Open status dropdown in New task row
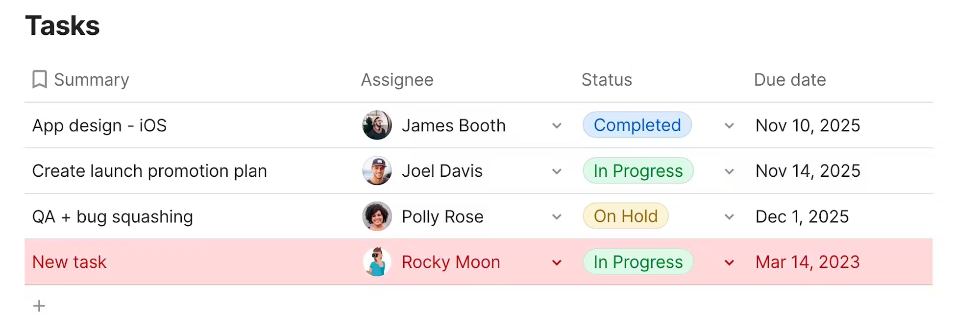Viewport: 980px width, 331px height. click(729, 262)
